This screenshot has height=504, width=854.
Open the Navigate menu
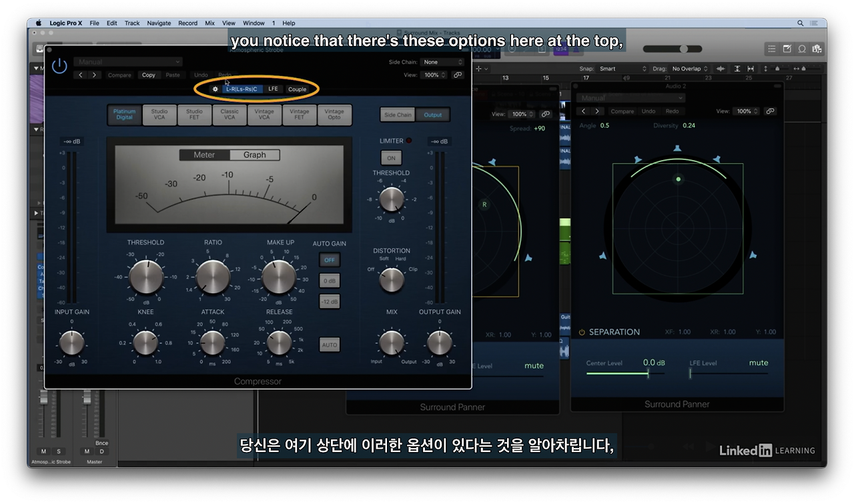click(x=159, y=23)
